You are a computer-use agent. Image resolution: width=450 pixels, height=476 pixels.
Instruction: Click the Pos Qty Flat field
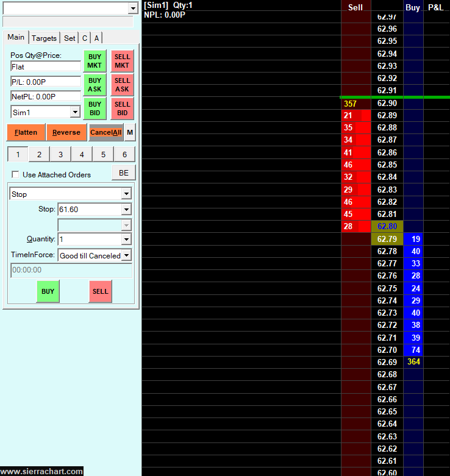click(x=46, y=66)
